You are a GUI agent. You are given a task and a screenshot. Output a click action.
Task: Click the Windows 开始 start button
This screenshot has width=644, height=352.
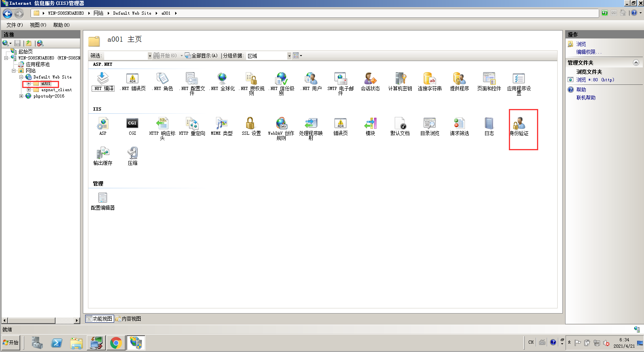click(x=11, y=342)
